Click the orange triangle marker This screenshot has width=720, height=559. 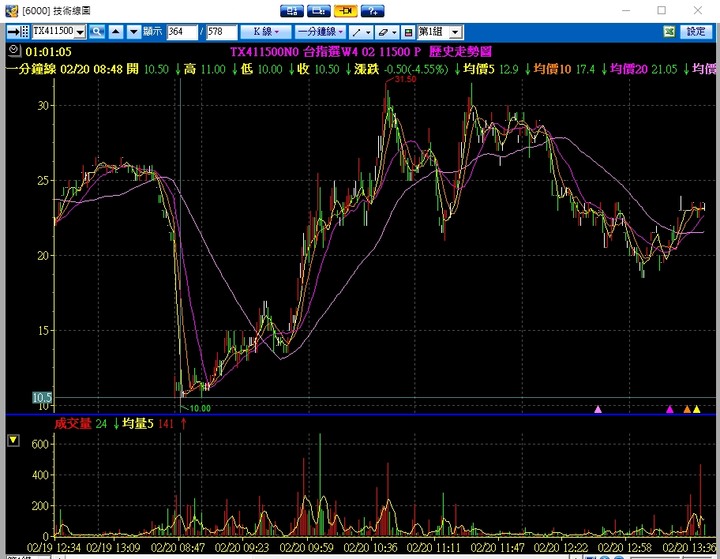(x=687, y=409)
